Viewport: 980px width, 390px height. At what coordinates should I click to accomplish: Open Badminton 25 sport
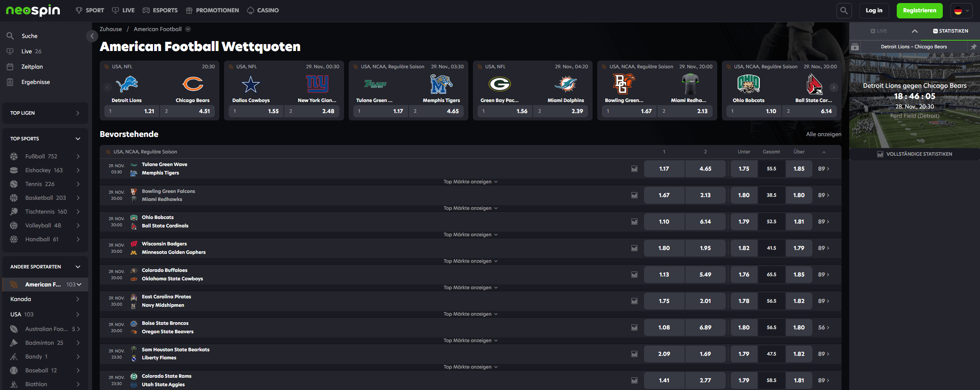click(45, 343)
